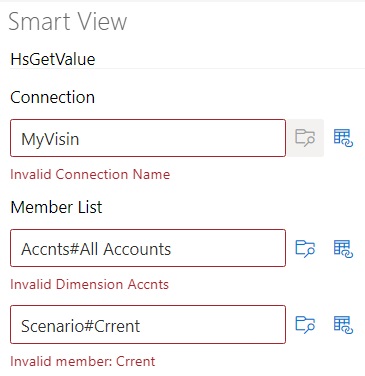Click the Invalid Dimension Accnts message
The image size is (365, 376).
(89, 284)
